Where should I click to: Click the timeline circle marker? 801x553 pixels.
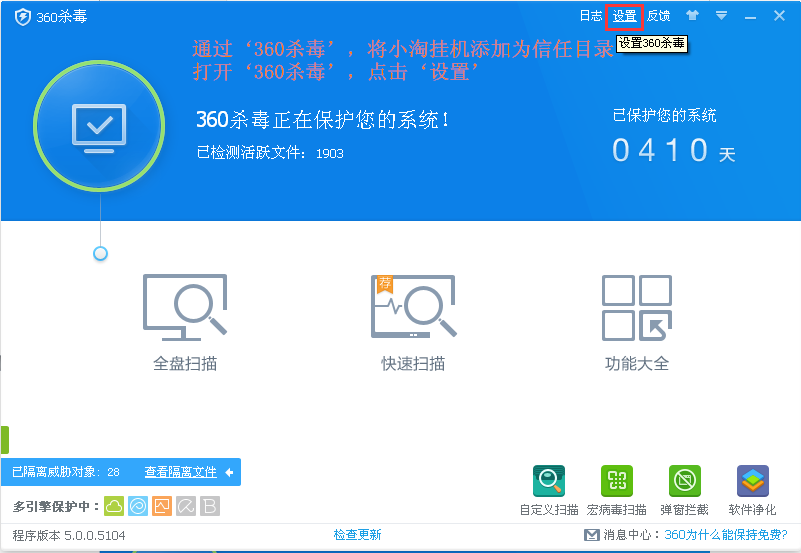[101, 253]
